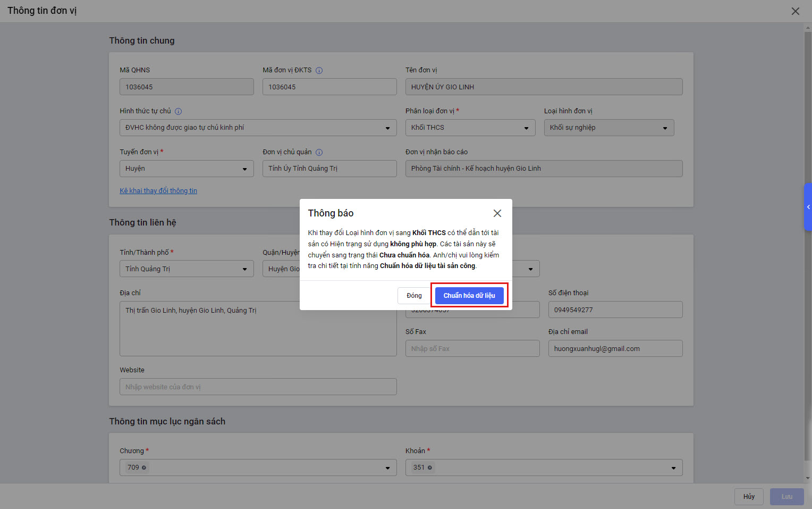
Task: Open the Tuyến đơn vị dropdown
Action: pyautogui.click(x=186, y=169)
